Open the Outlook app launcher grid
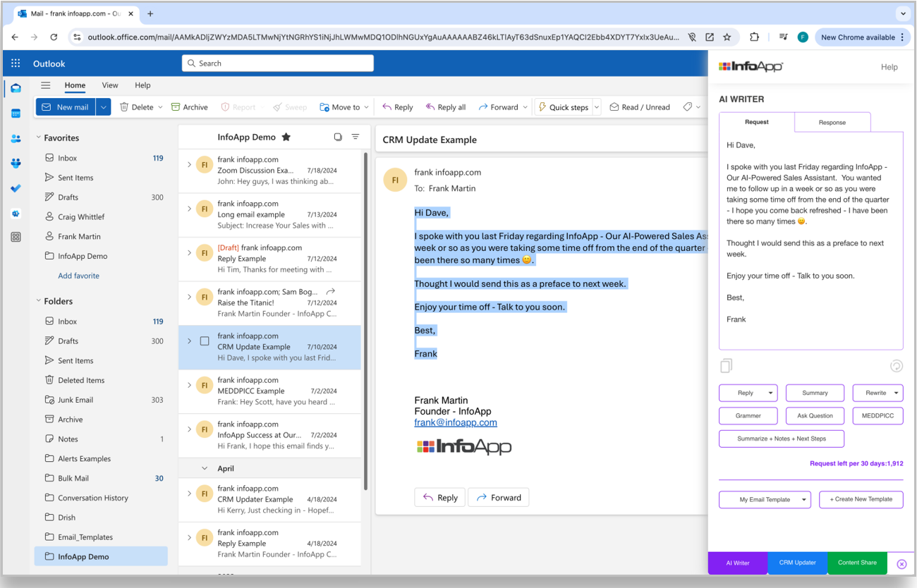The height and width of the screenshot is (588, 917). pyautogui.click(x=16, y=63)
